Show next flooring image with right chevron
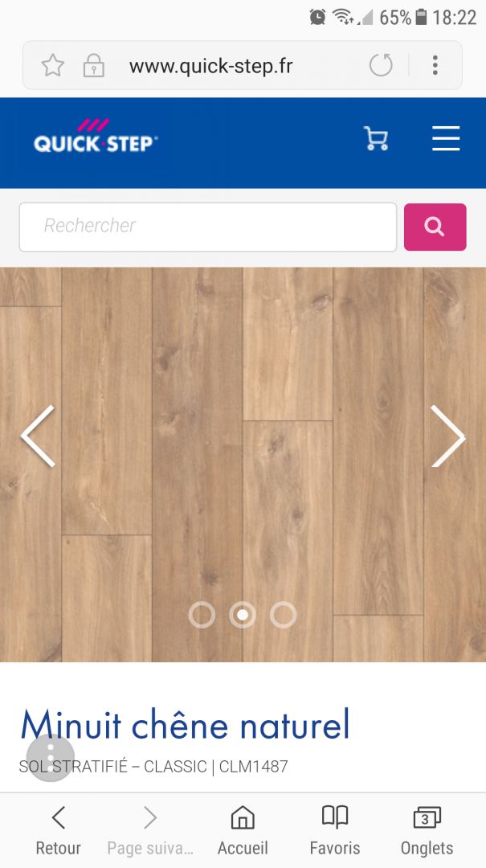Image resolution: width=486 pixels, height=868 pixels. (447, 436)
